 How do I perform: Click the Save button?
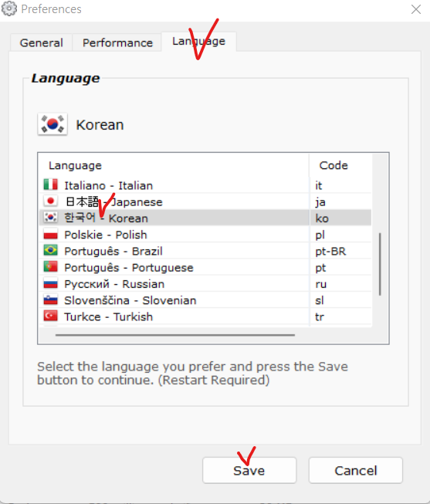tap(249, 470)
